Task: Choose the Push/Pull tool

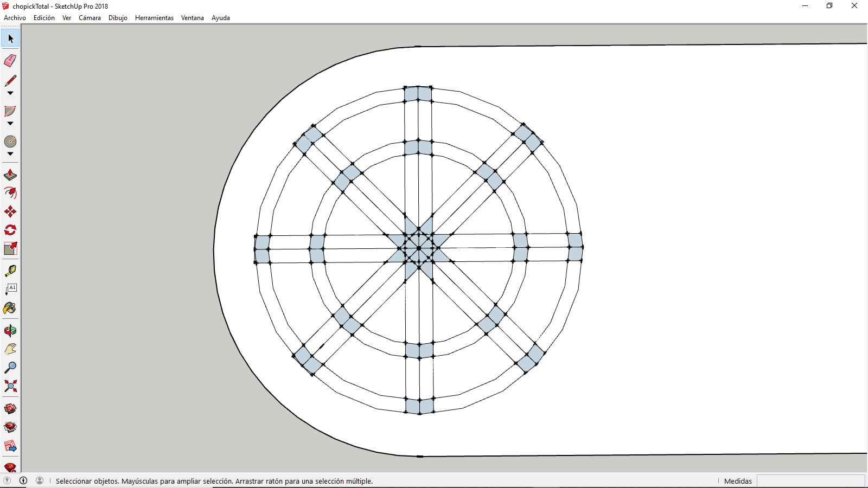Action: 10,175
